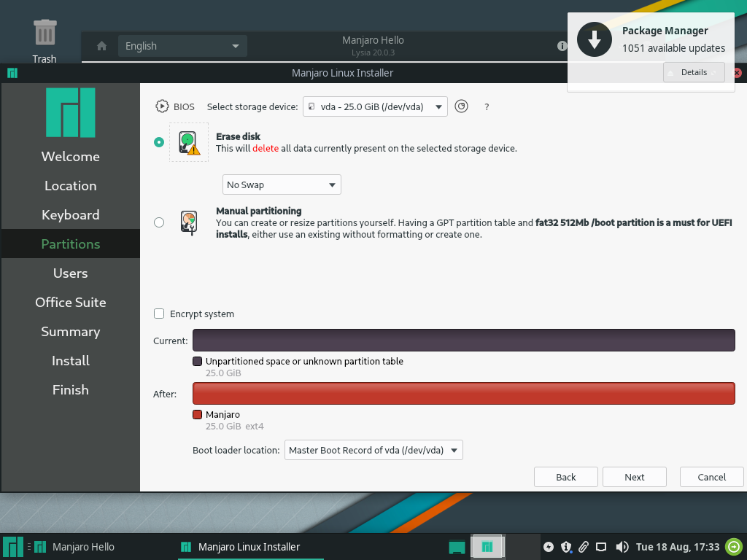Viewport: 747px width, 560px height.
Task: Click the power manager tray icon
Action: [549, 547]
